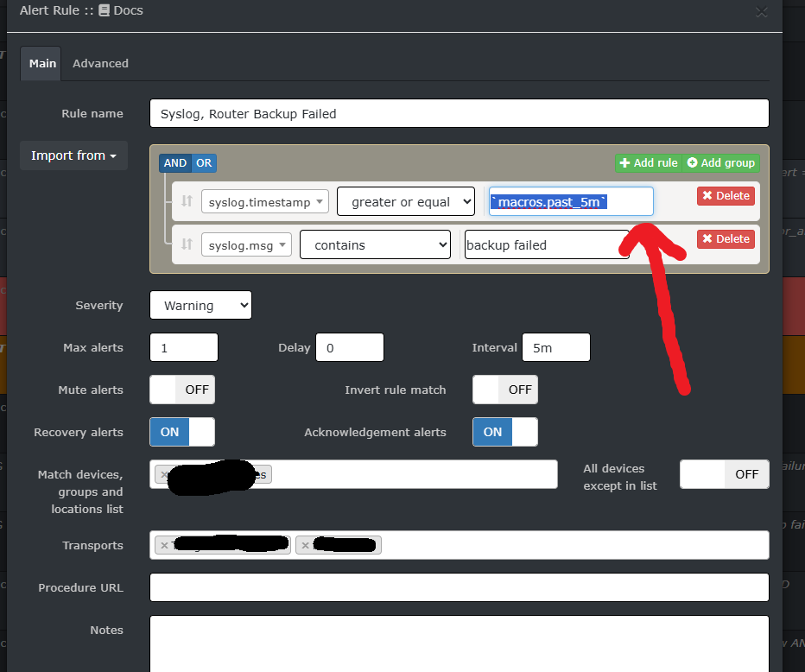The height and width of the screenshot is (672, 805).
Task: Select the OR condition button
Action: [x=204, y=162]
